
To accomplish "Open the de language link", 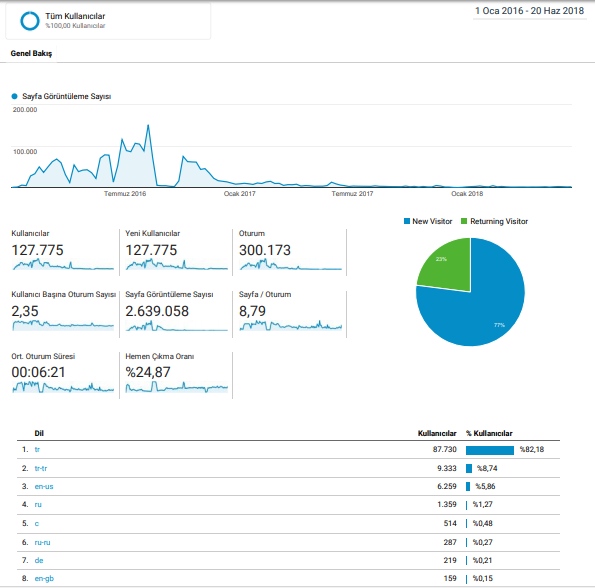I will pos(39,560).
